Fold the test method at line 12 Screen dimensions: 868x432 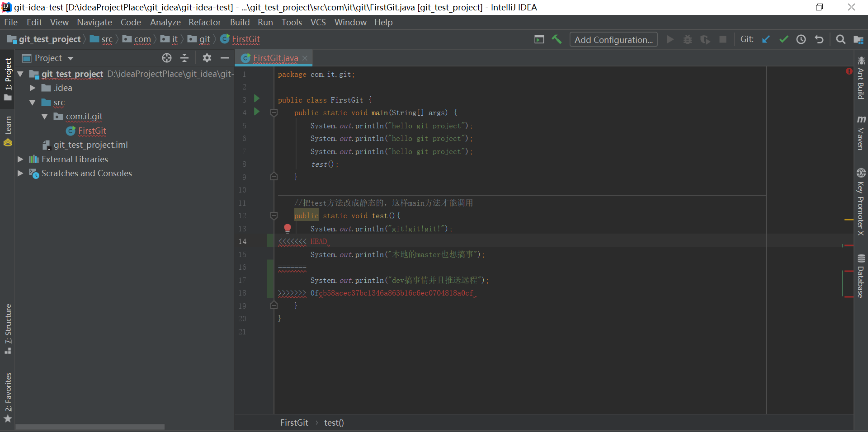point(274,216)
